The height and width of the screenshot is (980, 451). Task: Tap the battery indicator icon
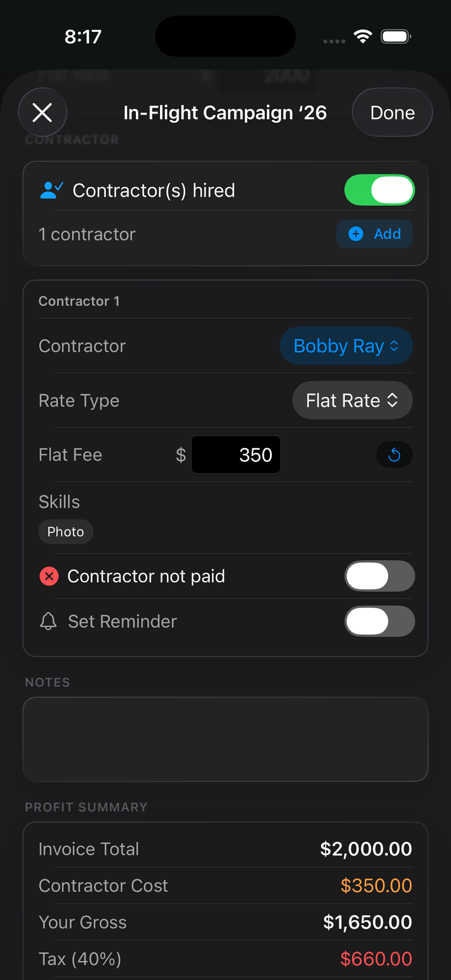[x=396, y=37]
